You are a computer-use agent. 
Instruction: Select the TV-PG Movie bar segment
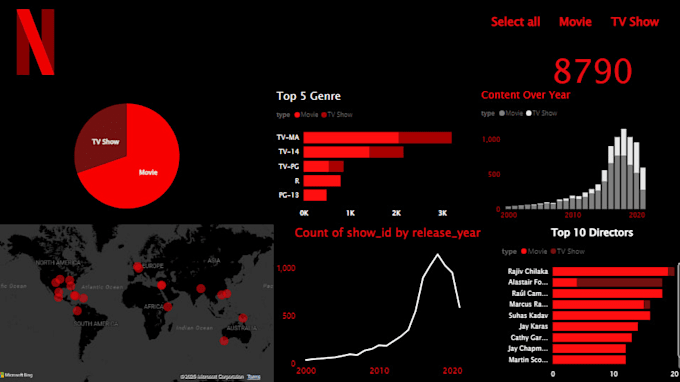pyautogui.click(x=316, y=167)
